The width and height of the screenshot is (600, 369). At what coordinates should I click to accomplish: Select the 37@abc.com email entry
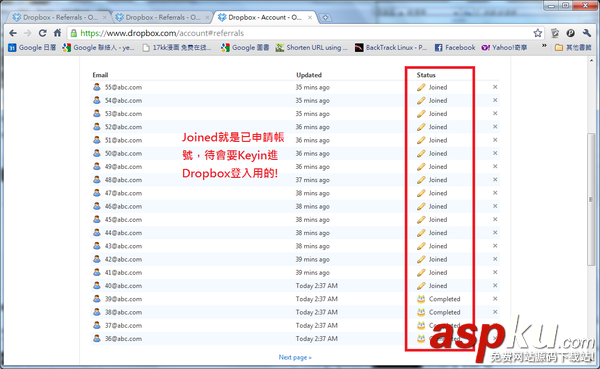click(x=123, y=325)
